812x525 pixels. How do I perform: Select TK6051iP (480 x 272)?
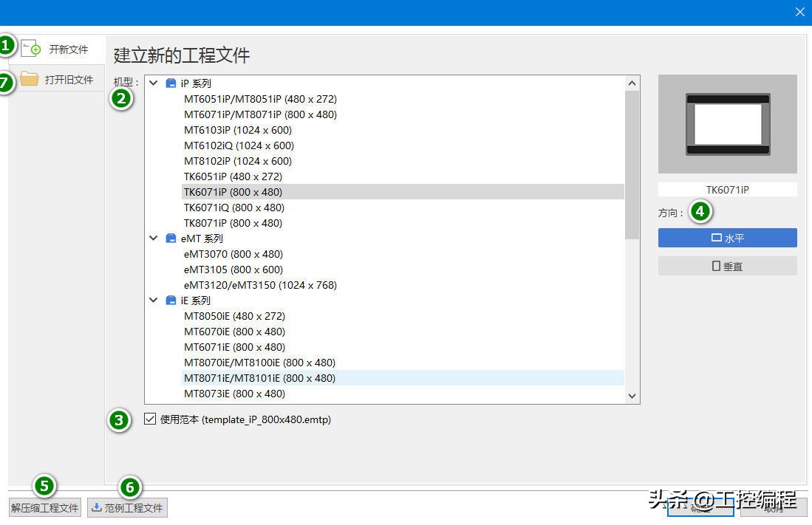(x=233, y=176)
